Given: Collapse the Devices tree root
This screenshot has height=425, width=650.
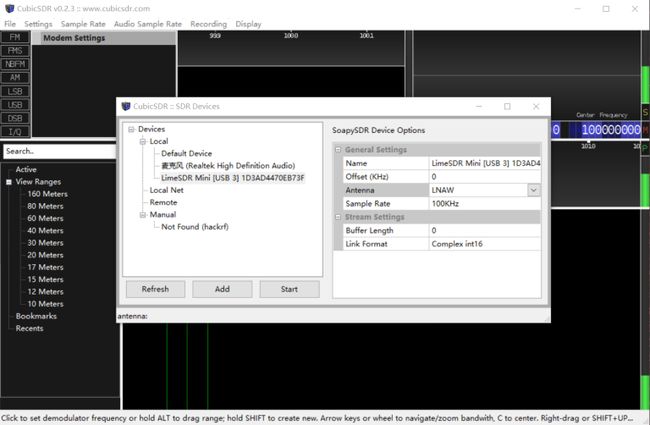Looking at the screenshot, I should click(x=131, y=129).
